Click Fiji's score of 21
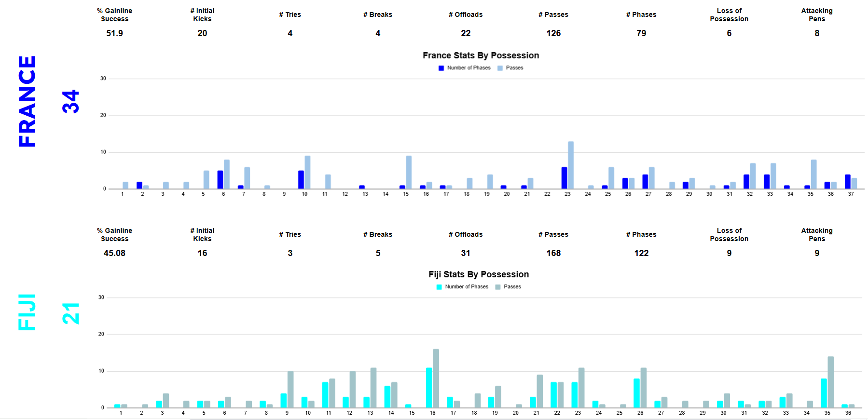 click(70, 313)
